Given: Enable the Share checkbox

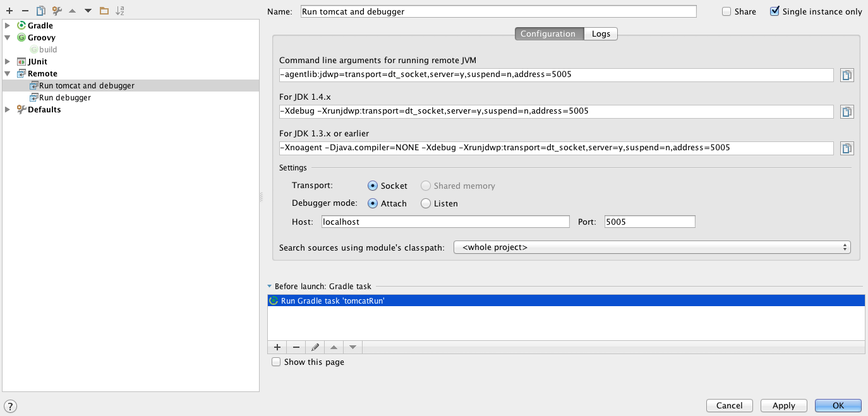Looking at the screenshot, I should pyautogui.click(x=726, y=11).
